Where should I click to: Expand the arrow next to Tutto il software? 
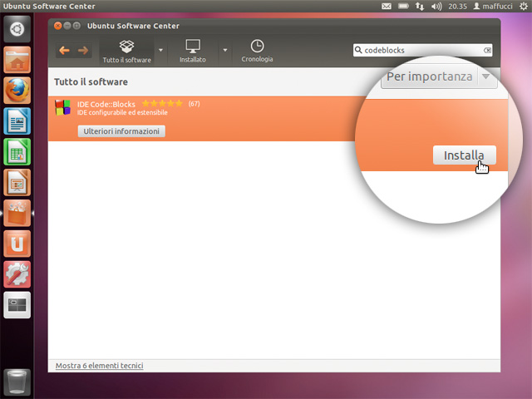click(x=160, y=51)
